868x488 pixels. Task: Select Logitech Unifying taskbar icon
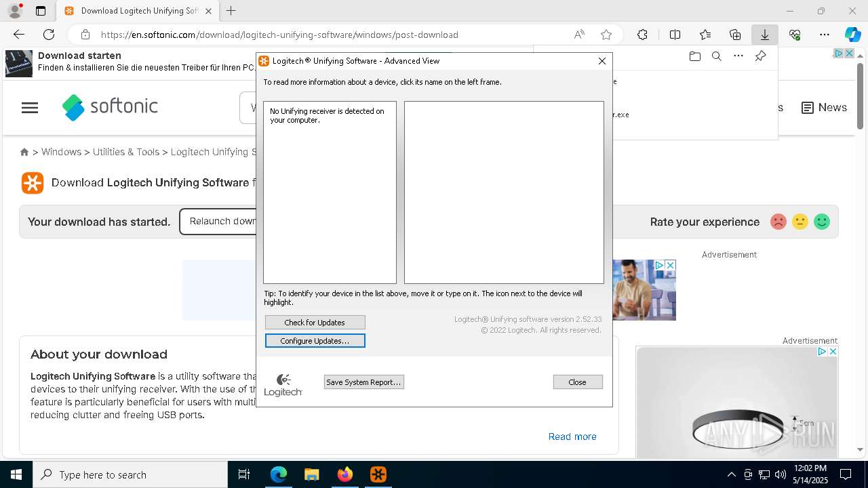[x=378, y=474]
